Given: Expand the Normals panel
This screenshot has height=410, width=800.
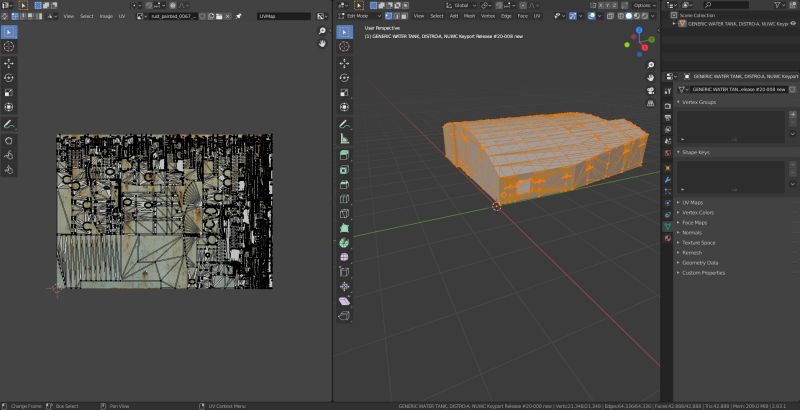Looking at the screenshot, I should 692,233.
